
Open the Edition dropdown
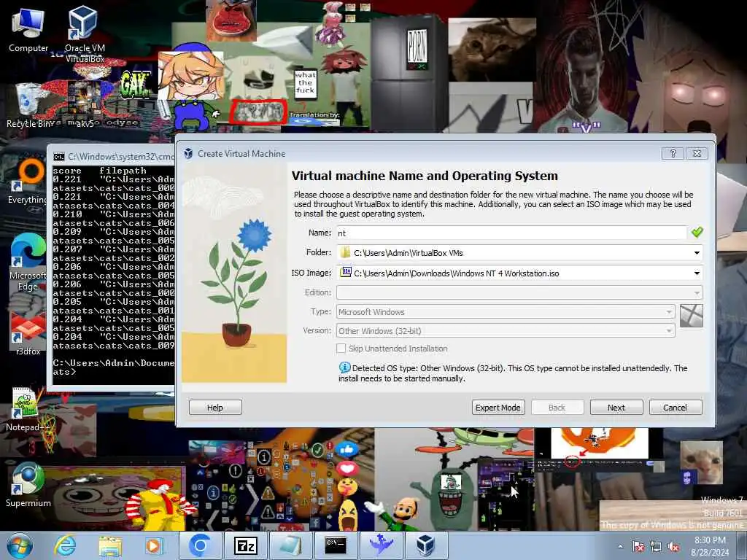[519, 292]
